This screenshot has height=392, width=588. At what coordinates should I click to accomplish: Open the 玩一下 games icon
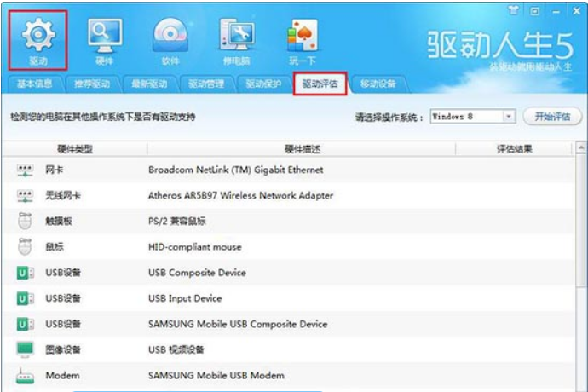(x=303, y=41)
